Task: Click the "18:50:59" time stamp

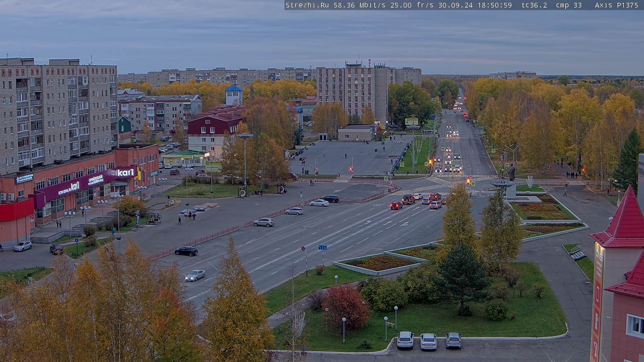Action: 494,5
